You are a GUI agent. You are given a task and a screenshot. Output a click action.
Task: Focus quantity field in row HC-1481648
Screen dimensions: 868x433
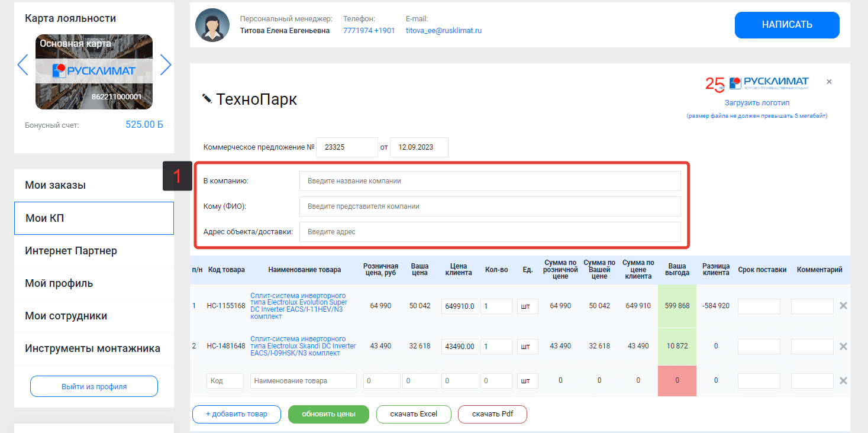pyautogui.click(x=496, y=346)
